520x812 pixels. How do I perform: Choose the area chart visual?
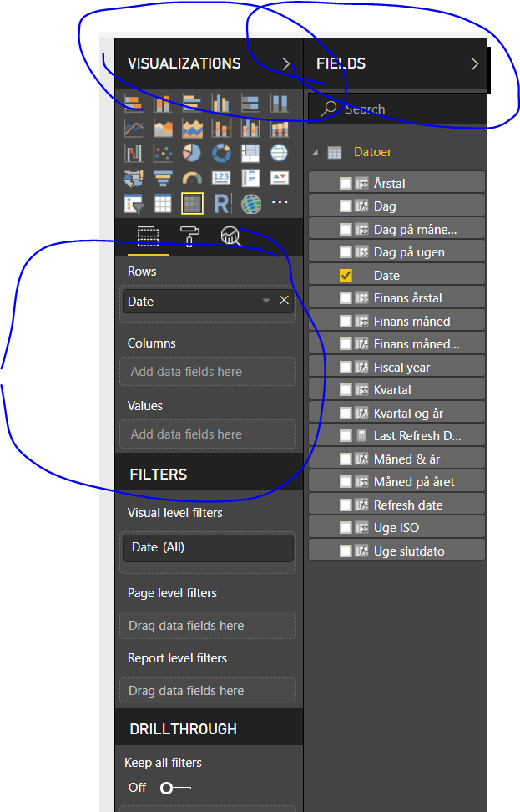(163, 128)
